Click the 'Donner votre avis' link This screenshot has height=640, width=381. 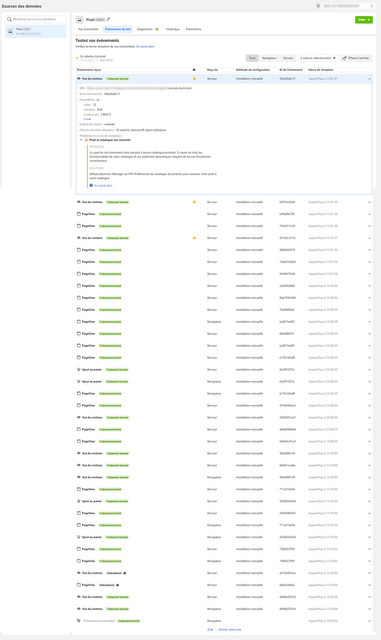click(x=229, y=629)
